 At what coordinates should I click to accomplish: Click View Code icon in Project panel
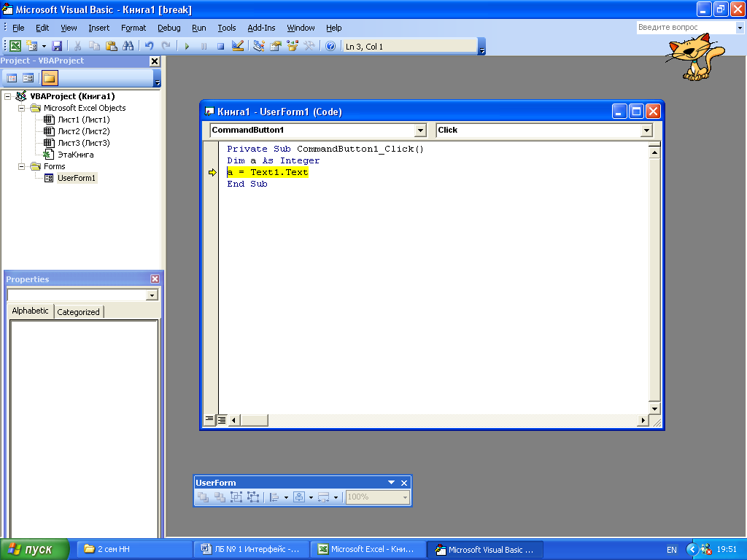point(12,78)
